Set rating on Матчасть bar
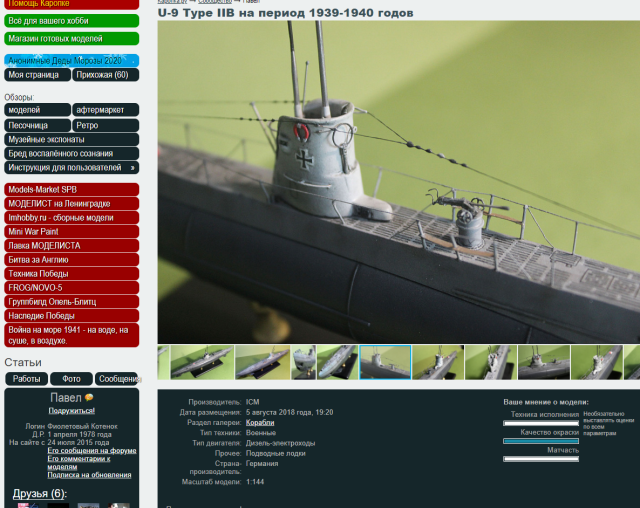This screenshot has width=640, height=508. point(540,459)
